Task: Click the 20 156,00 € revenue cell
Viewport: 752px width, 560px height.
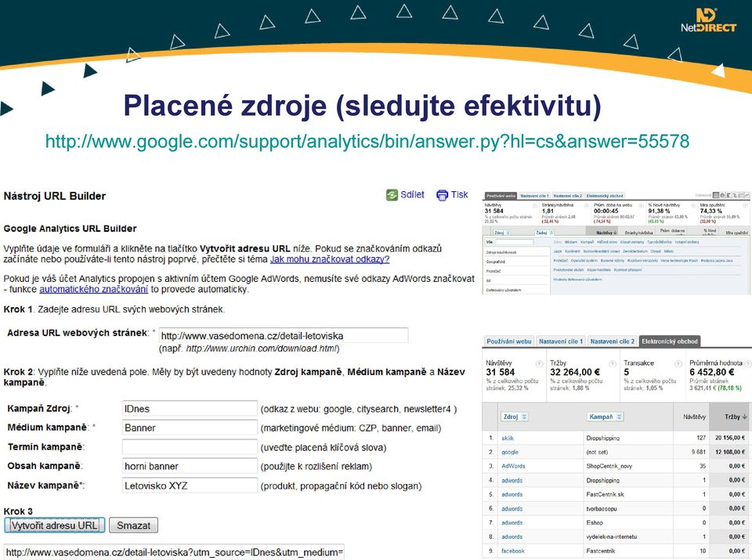Action: pos(730,438)
